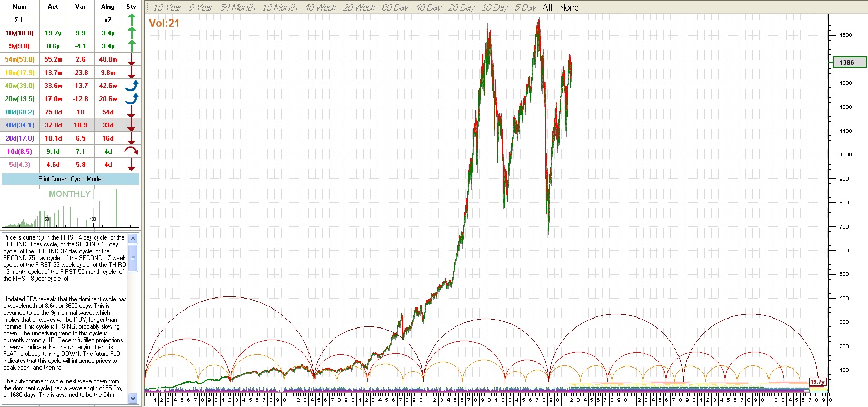Click the blue turning-up arrow for 40w cycle
The width and height of the screenshot is (868, 407).
pyautogui.click(x=132, y=85)
